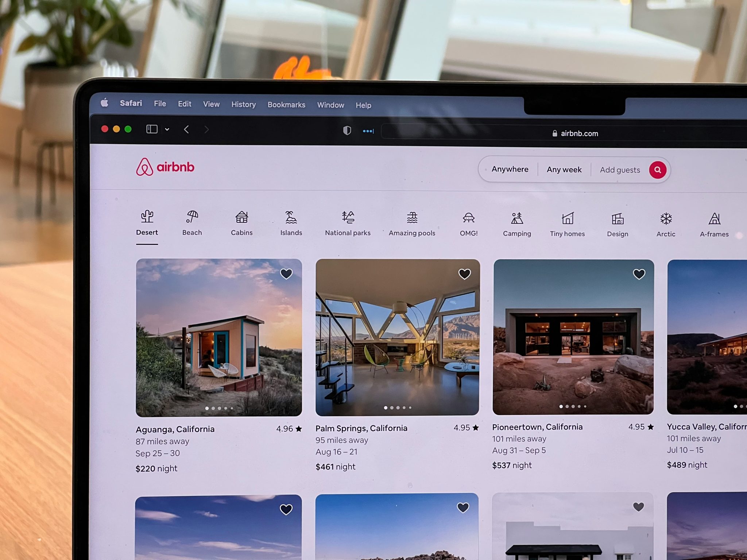Open the Add guests selector
The width and height of the screenshot is (747, 560).
(620, 170)
